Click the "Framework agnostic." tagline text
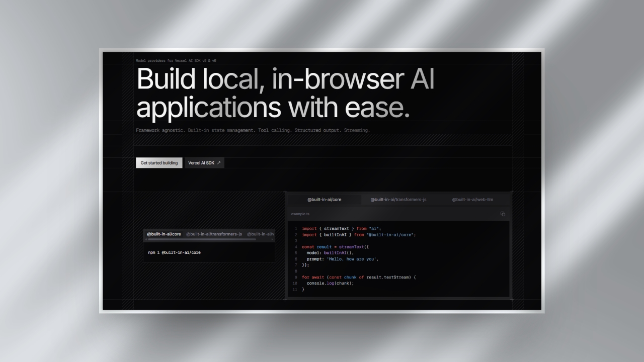The height and width of the screenshot is (362, 644). [x=160, y=130]
